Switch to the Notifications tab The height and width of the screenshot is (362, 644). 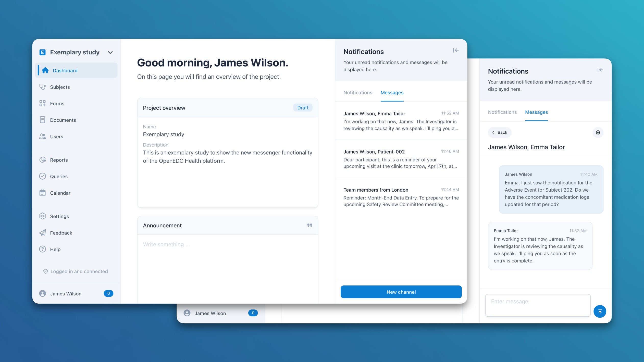pyautogui.click(x=358, y=92)
